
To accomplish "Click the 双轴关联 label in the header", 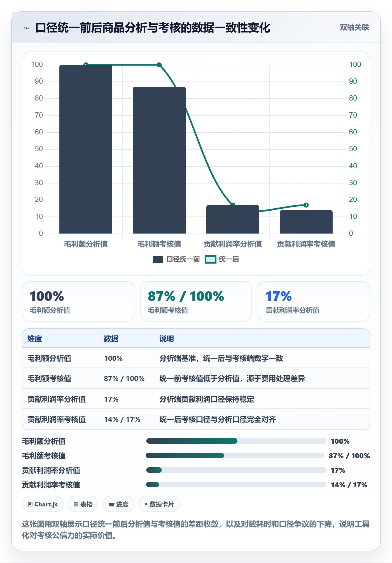I will click(354, 27).
